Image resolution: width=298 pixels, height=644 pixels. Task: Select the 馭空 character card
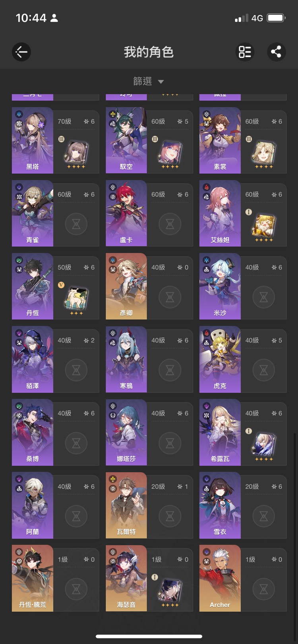tap(149, 140)
